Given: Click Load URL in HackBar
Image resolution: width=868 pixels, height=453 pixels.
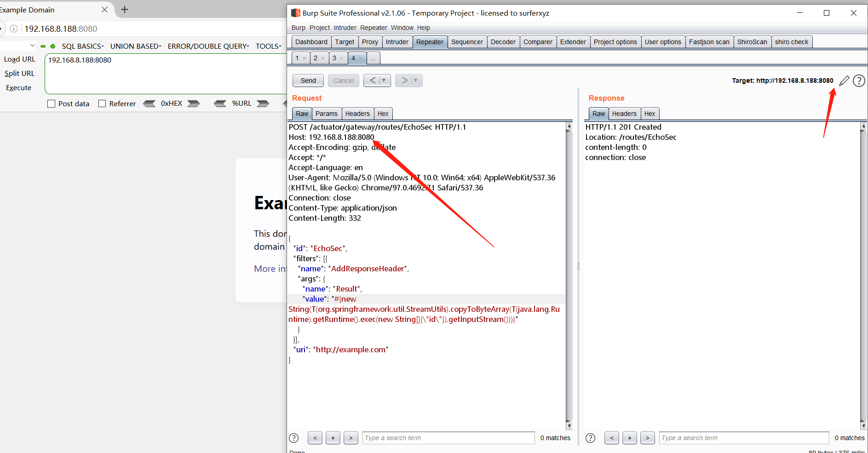Looking at the screenshot, I should click(x=20, y=59).
